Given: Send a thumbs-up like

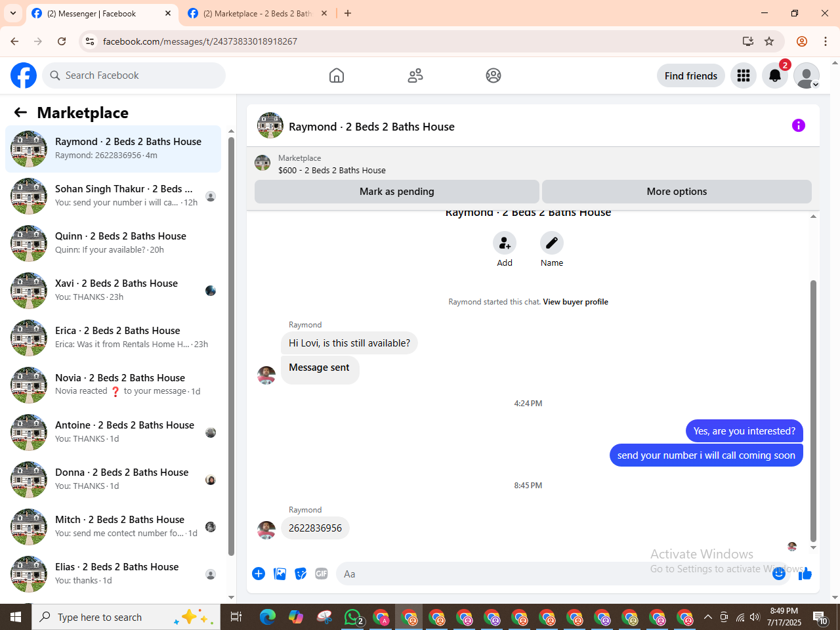Looking at the screenshot, I should click(x=805, y=574).
